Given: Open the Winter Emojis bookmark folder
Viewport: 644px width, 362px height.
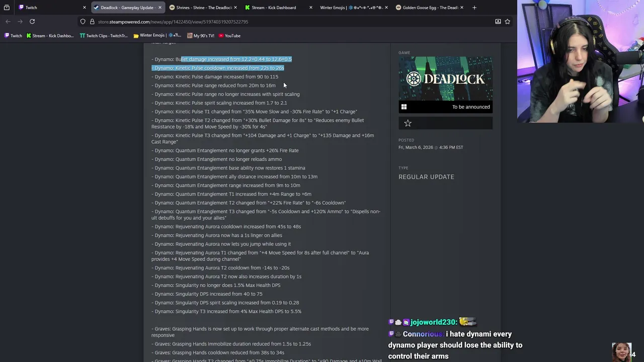Looking at the screenshot, I should (x=157, y=36).
